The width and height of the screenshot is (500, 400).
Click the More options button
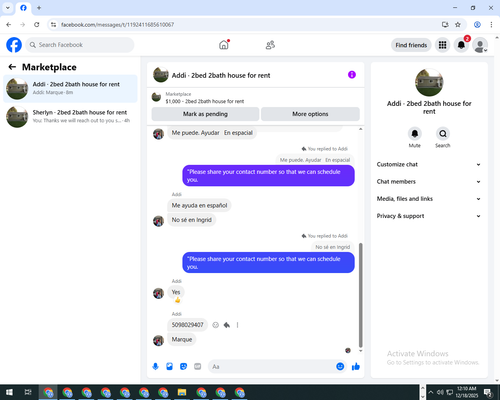(x=310, y=114)
